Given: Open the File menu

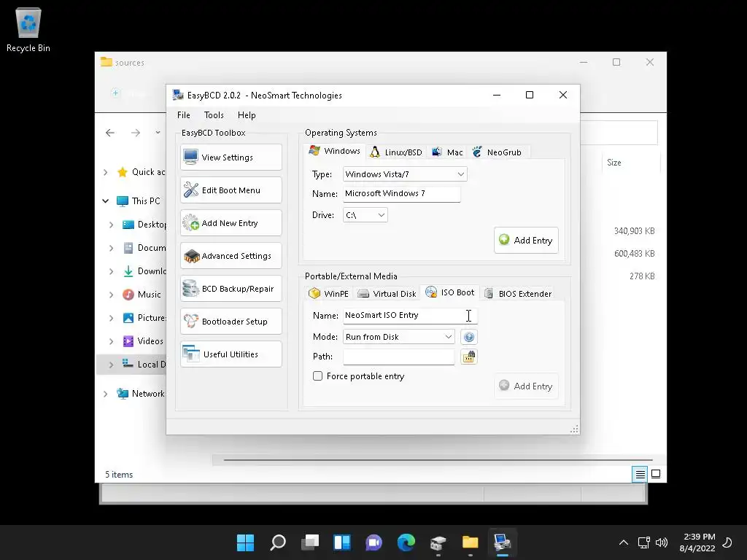Looking at the screenshot, I should click(x=183, y=114).
